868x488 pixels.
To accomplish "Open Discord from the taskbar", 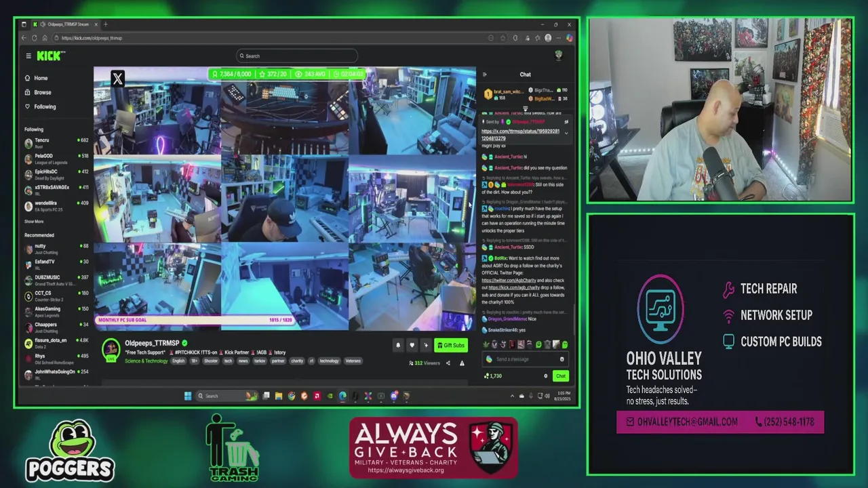I will (393, 396).
